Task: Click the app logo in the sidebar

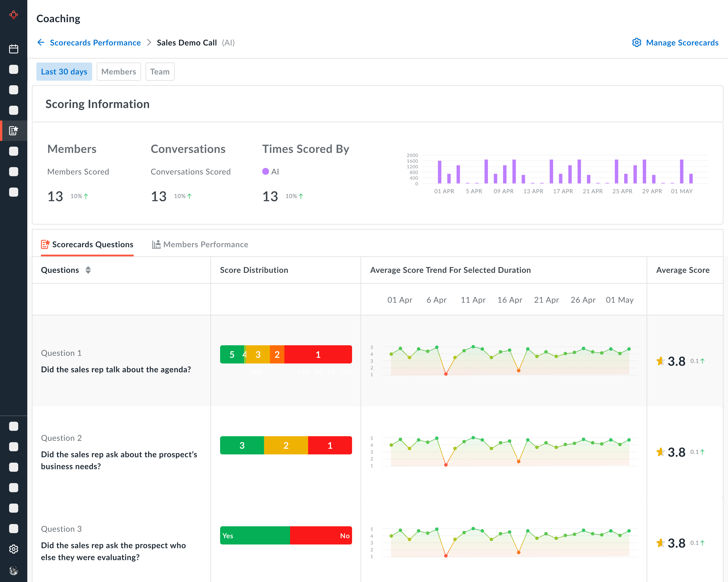Action: (13, 15)
